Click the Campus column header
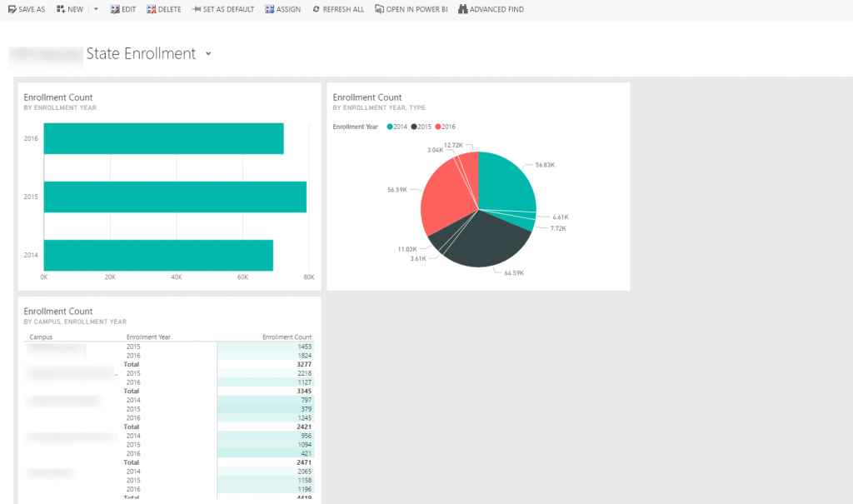The width and height of the screenshot is (853, 504). pyautogui.click(x=42, y=337)
